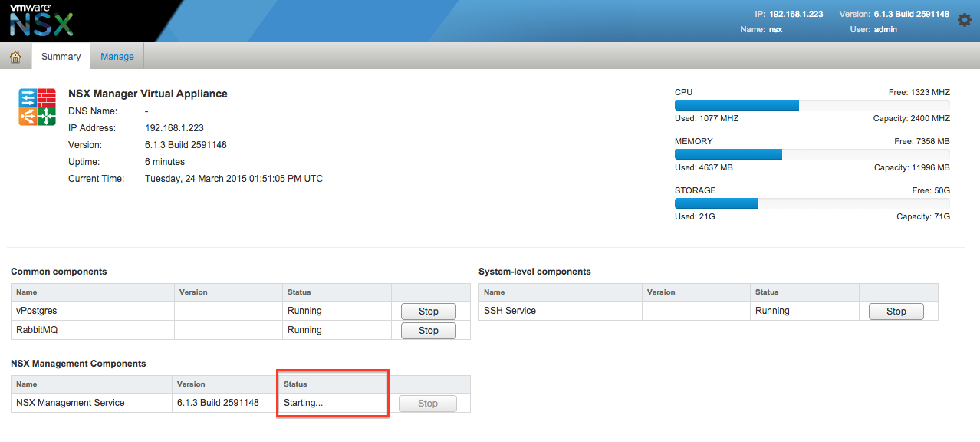Stop the RabbitMQ component
980x442 pixels.
(x=429, y=331)
